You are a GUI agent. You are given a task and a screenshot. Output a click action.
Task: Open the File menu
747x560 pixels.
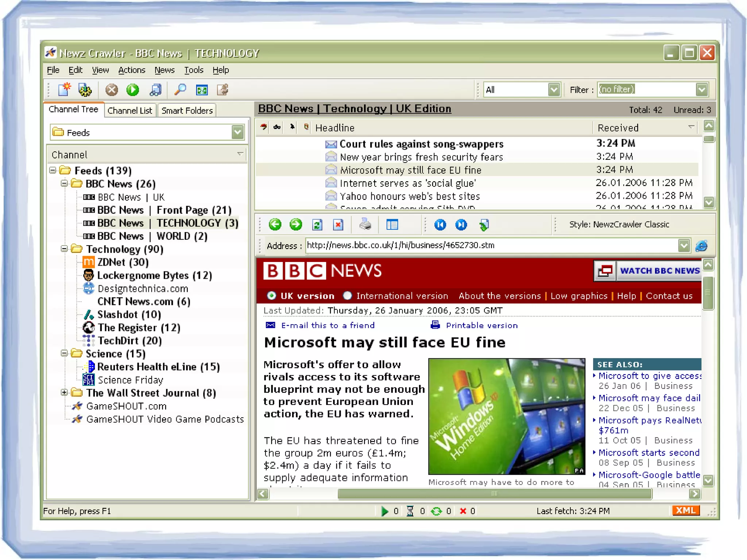(53, 70)
